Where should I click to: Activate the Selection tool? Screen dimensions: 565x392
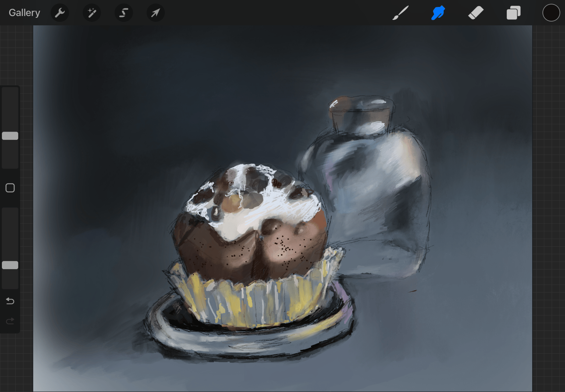tap(124, 13)
